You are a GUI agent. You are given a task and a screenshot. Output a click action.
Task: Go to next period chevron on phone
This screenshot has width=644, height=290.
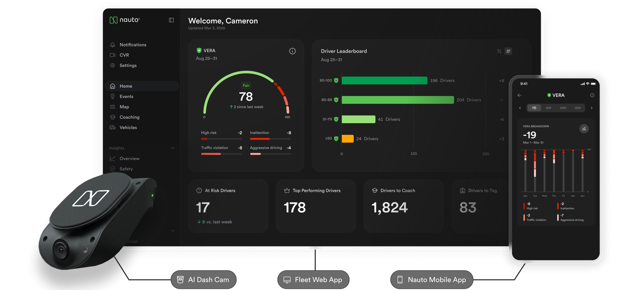click(592, 108)
